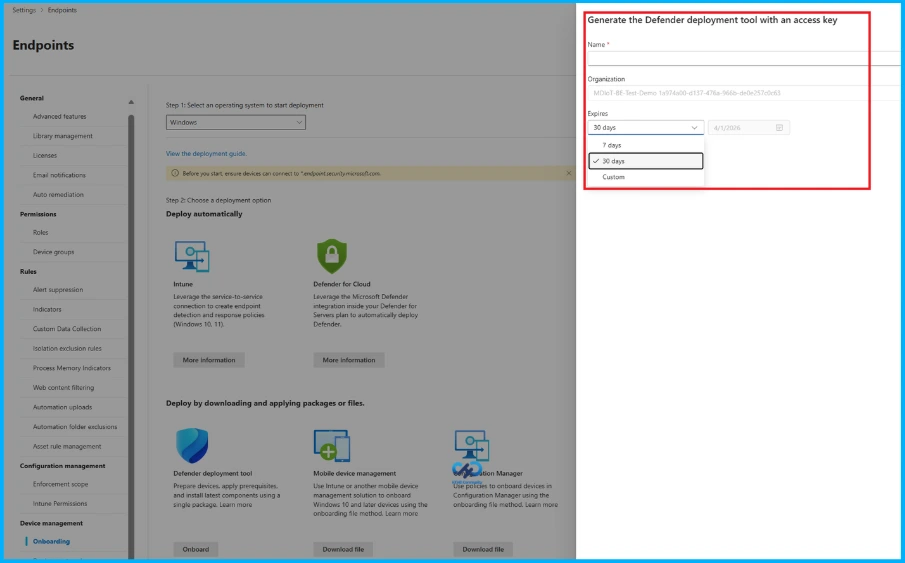Click the 4/1/2026 expiry date field
Viewport: 905px width, 563px height.
pyautogui.click(x=749, y=128)
